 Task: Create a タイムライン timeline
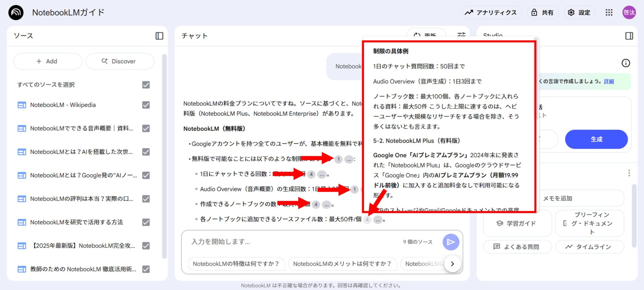(x=590, y=247)
